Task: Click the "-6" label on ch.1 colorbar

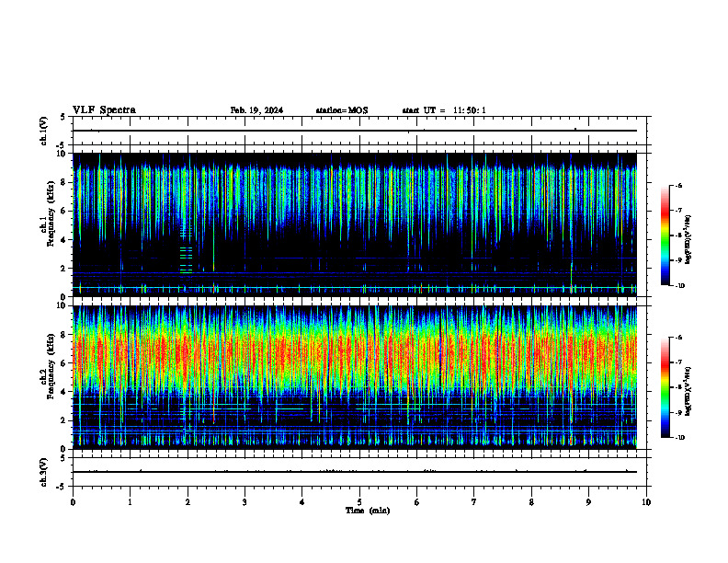Action: click(678, 185)
